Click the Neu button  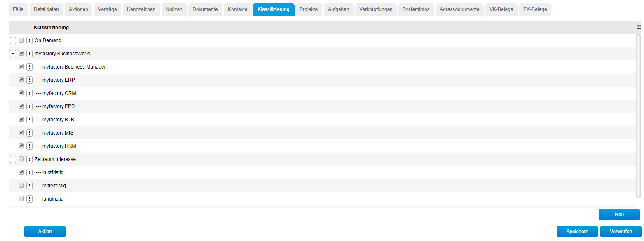point(619,215)
